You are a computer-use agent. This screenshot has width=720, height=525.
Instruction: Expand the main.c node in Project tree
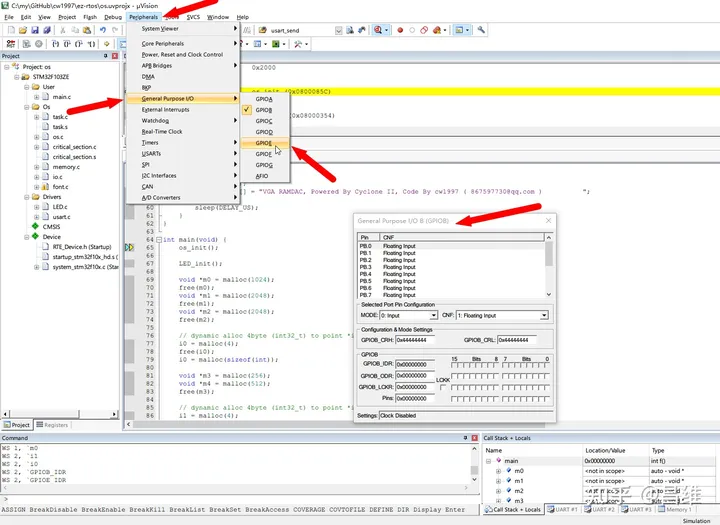tap(36, 97)
